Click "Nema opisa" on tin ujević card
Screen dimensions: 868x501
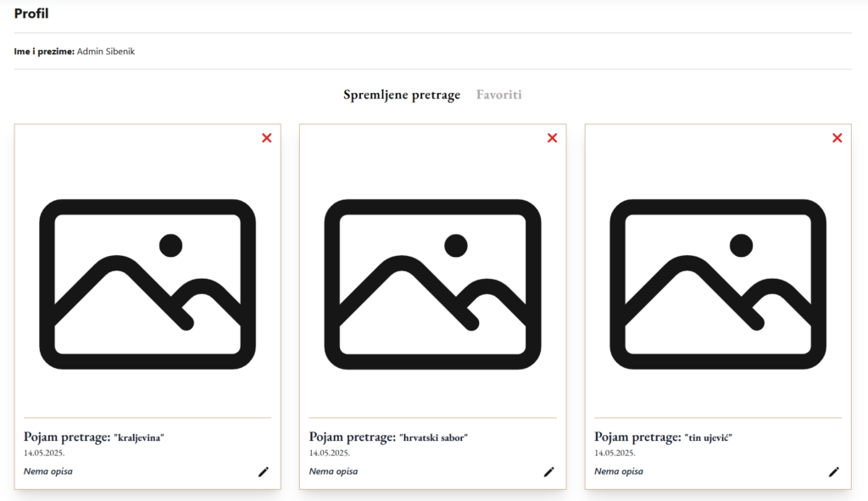click(619, 471)
